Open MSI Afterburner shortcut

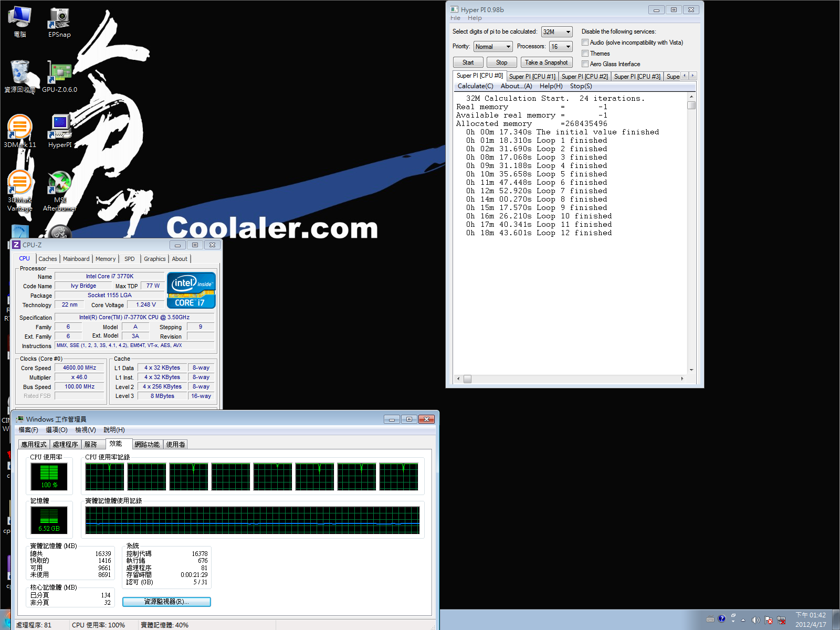point(59,191)
